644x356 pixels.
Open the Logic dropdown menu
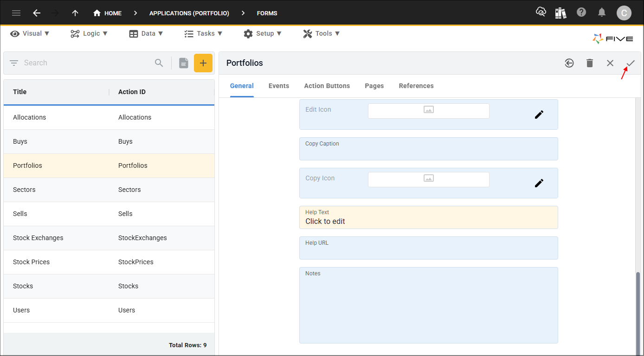click(x=89, y=33)
